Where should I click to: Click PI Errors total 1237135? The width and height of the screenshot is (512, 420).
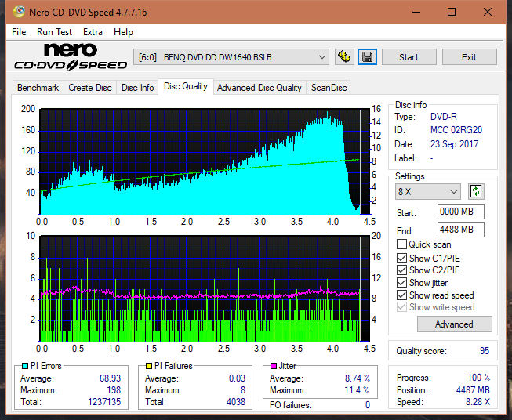click(x=104, y=402)
